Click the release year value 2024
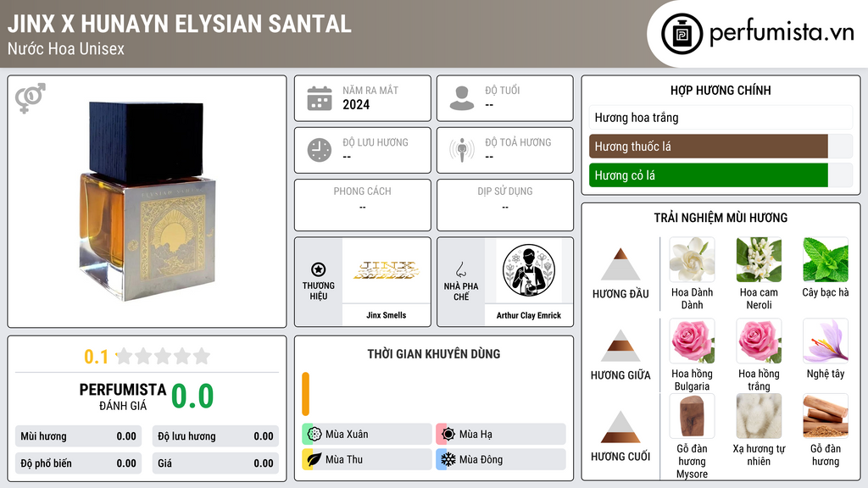868x488 pixels. (356, 104)
